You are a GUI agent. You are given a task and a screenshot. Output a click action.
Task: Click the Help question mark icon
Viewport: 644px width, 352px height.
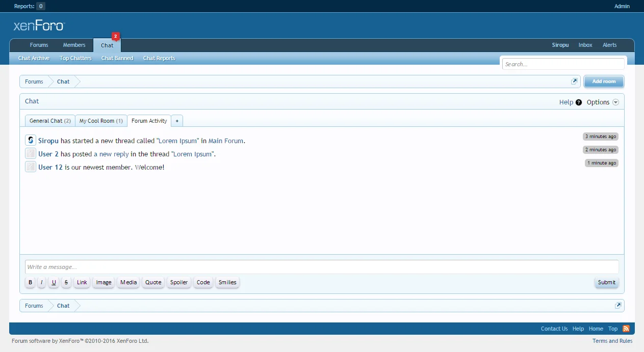coord(579,102)
